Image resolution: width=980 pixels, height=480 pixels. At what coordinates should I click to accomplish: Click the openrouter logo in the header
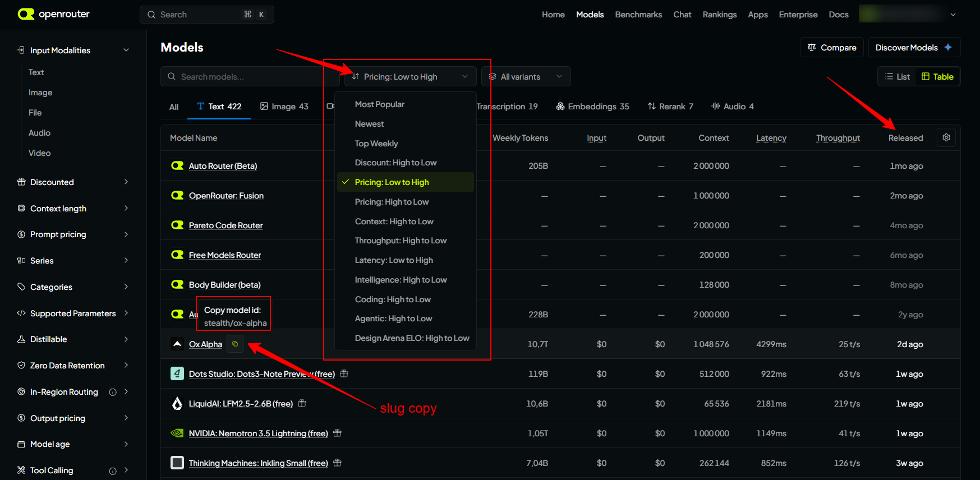pyautogui.click(x=54, y=14)
